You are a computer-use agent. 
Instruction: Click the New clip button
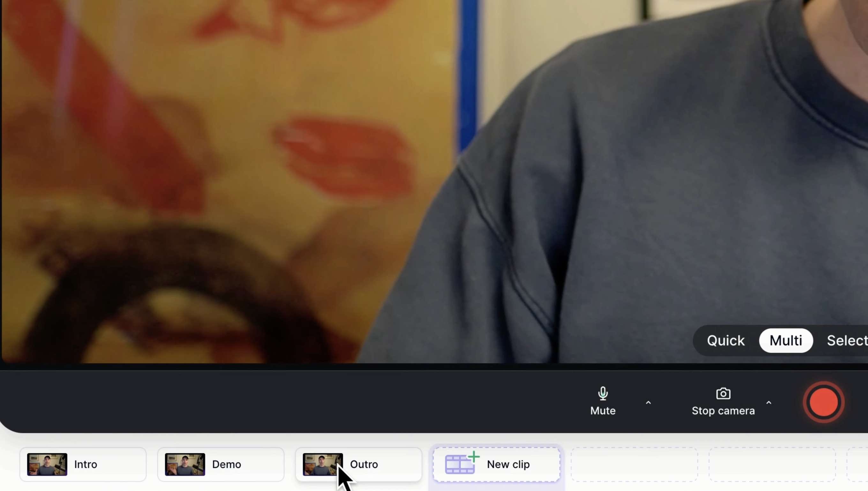(497, 465)
